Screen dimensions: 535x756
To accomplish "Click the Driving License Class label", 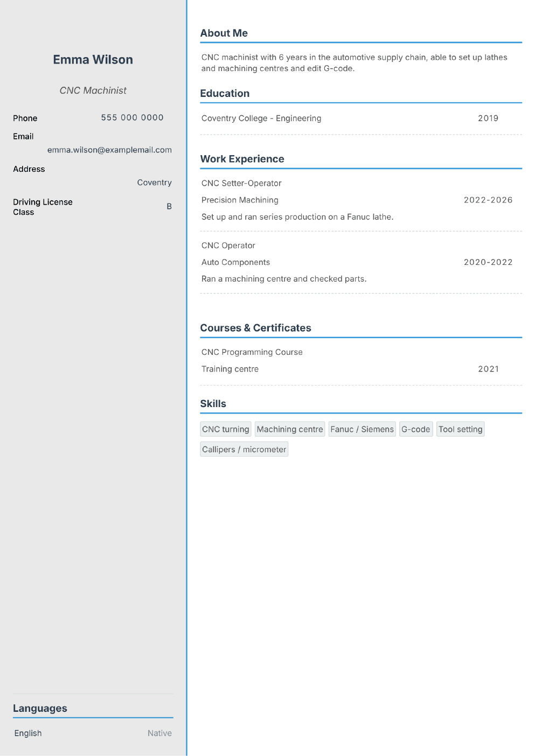I will tap(43, 207).
